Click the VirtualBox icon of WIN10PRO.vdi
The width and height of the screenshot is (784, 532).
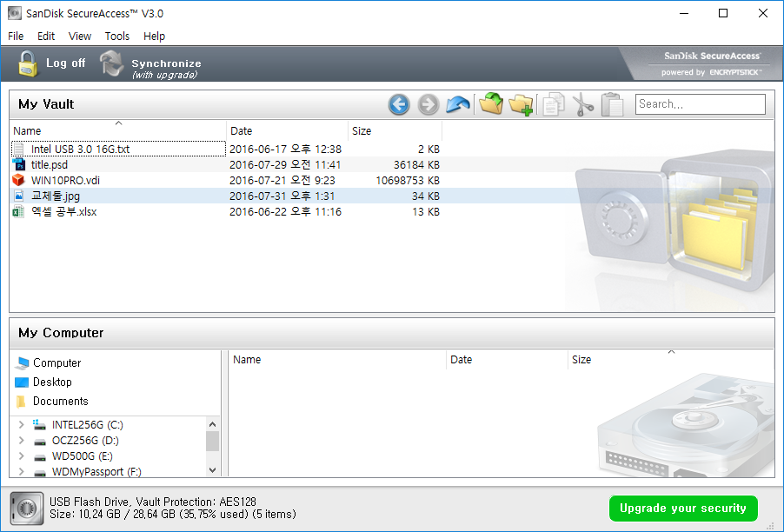click(x=18, y=180)
